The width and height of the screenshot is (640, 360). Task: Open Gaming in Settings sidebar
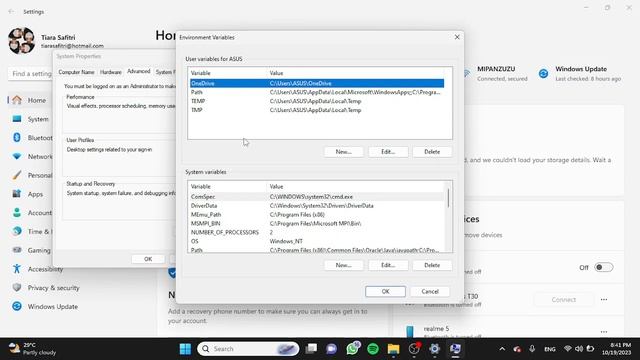(x=31, y=250)
